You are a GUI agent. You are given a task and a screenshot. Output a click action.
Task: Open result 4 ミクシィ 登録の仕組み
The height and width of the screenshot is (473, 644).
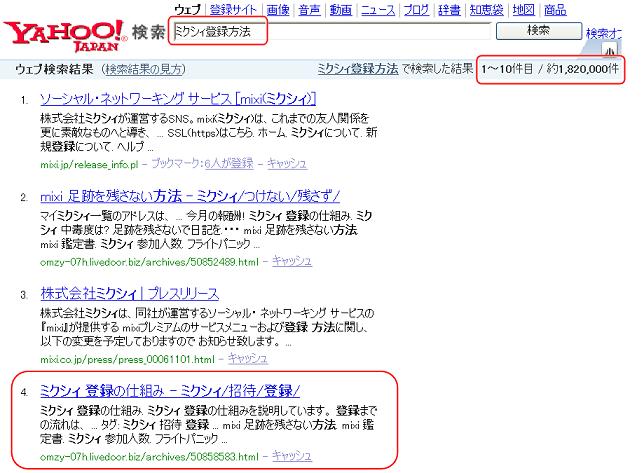pyautogui.click(x=170, y=391)
